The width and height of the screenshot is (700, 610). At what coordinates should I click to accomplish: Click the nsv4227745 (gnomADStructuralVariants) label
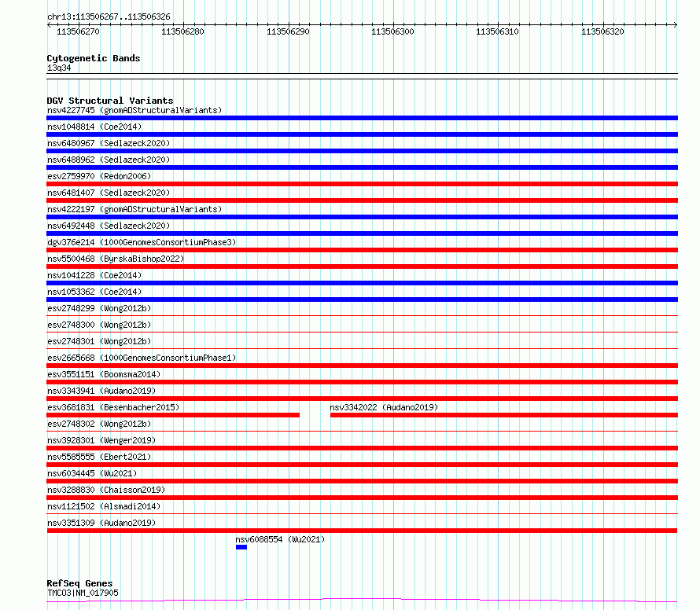coord(134,110)
